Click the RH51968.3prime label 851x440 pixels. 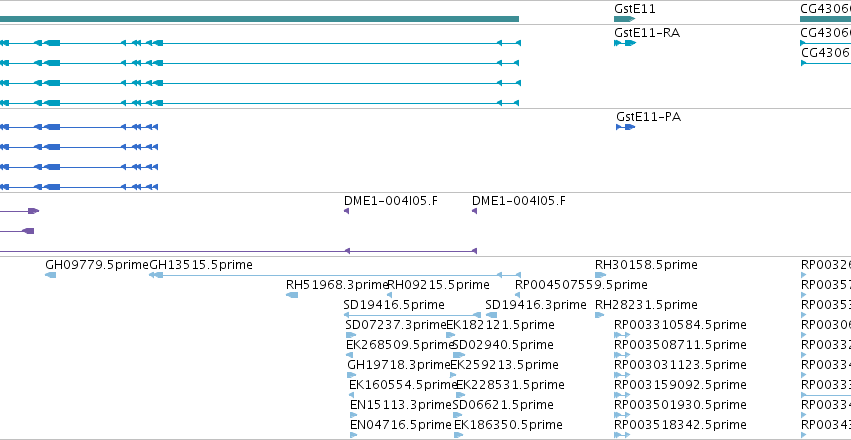click(x=337, y=285)
